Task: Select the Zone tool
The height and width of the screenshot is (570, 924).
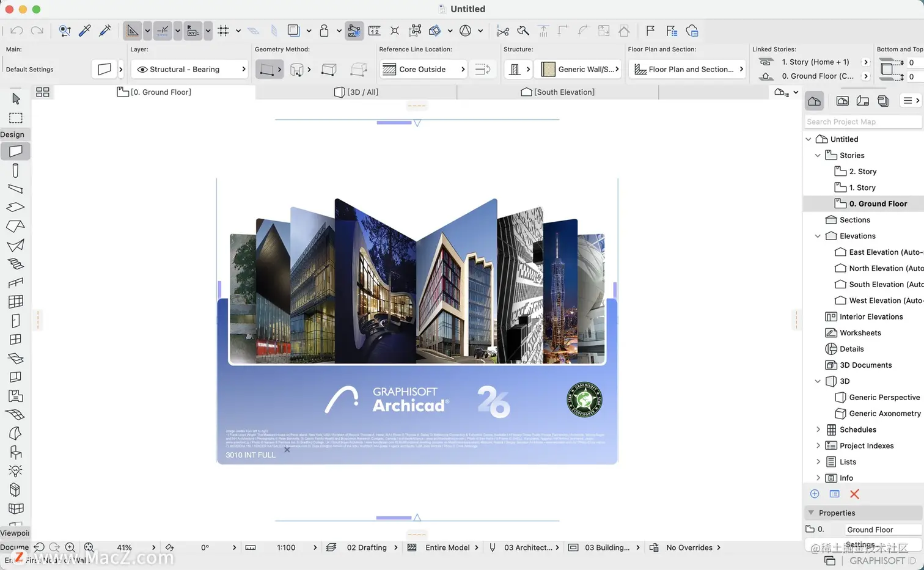Action: pyautogui.click(x=16, y=396)
